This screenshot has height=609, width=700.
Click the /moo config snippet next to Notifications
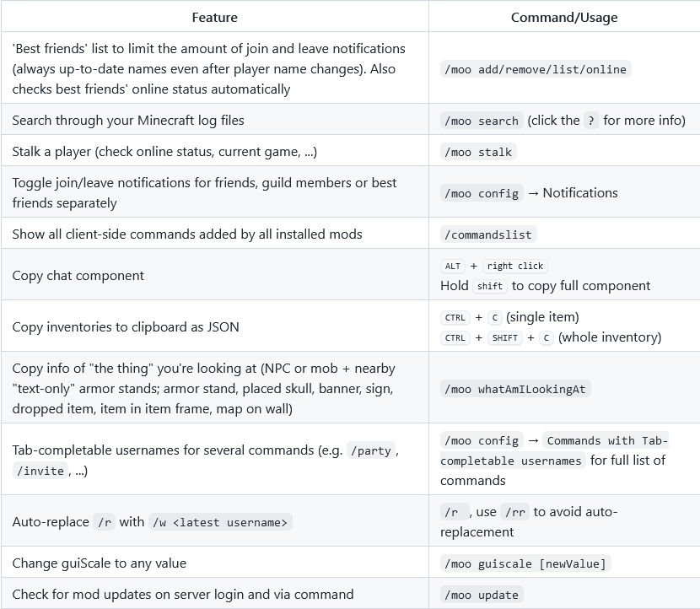[x=482, y=193]
